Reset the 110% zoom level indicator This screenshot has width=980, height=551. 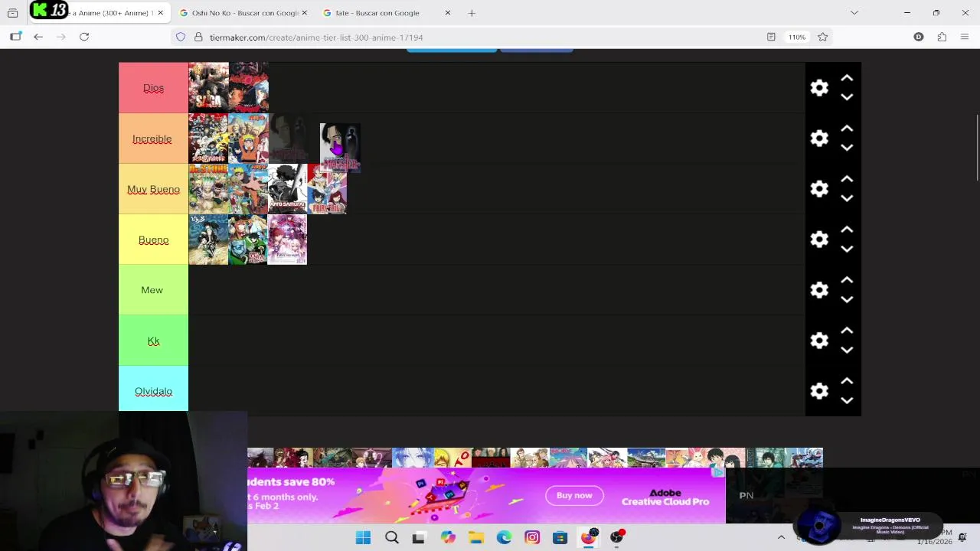click(797, 37)
